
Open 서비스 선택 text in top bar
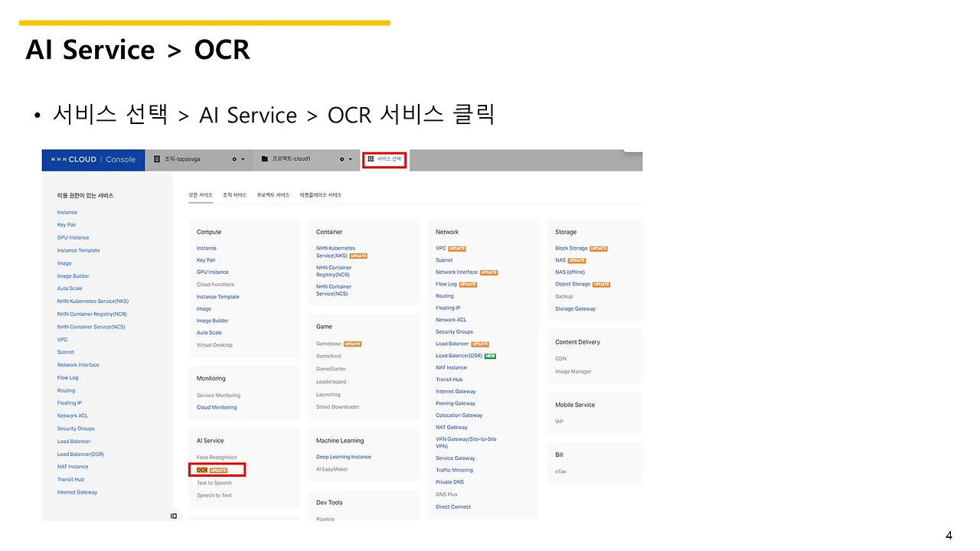tap(389, 159)
